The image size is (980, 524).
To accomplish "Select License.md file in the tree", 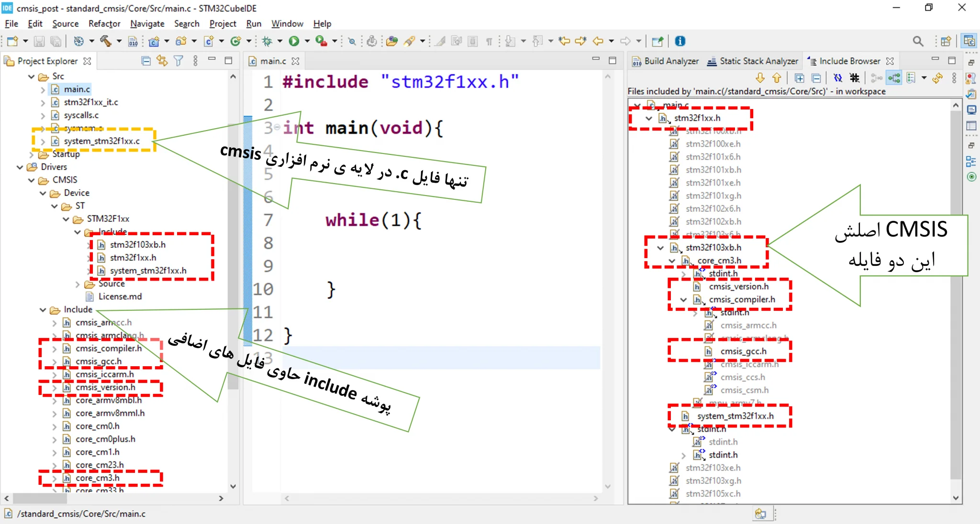I will pos(120,296).
